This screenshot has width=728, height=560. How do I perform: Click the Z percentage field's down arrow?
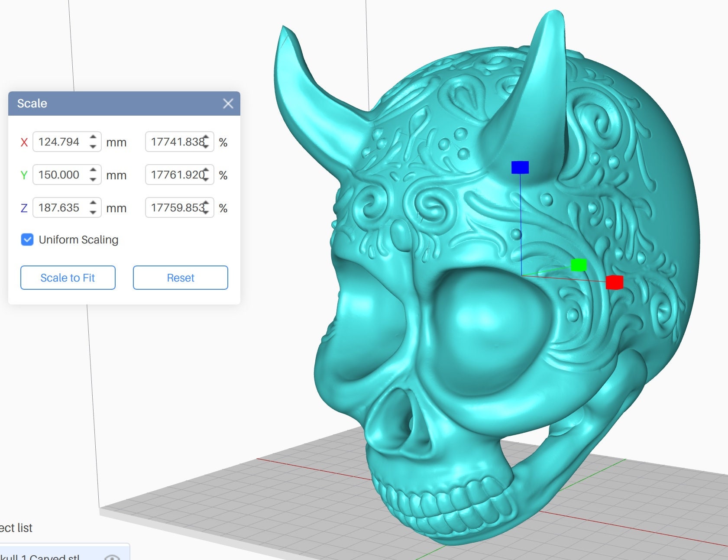(207, 212)
